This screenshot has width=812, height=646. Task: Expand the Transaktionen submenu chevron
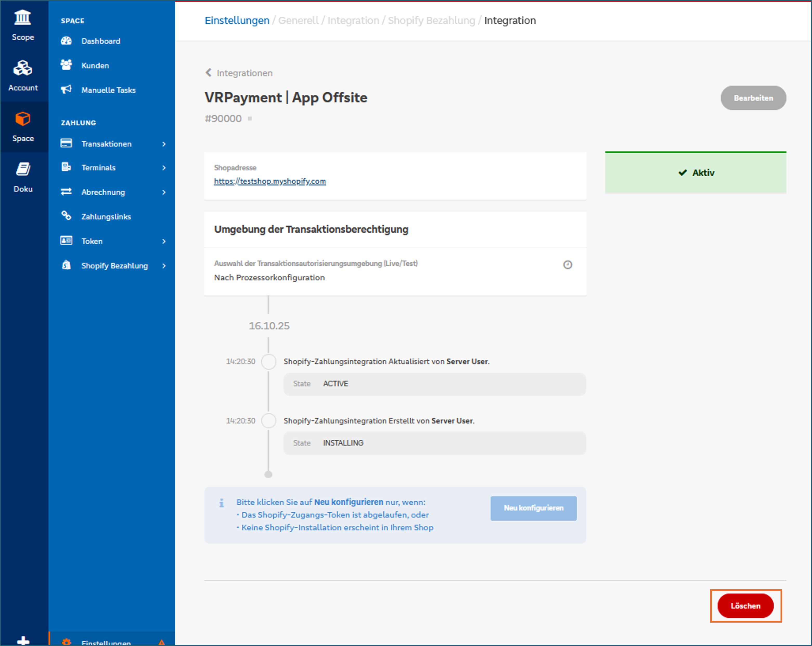(164, 144)
